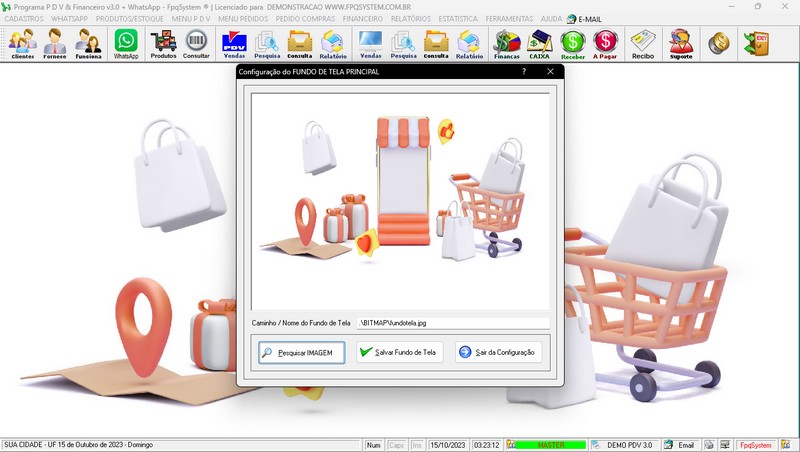Viewport: 800px width, 452px height.
Task: Click the Consultar barcode icon
Action: (196, 44)
